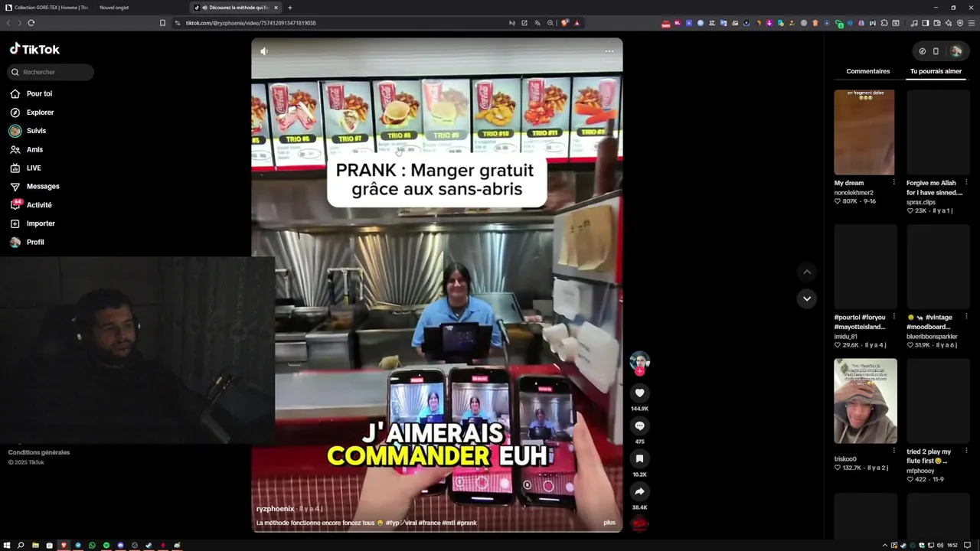The height and width of the screenshot is (551, 980).
Task: Open Pour toi in the sidebar
Action: click(x=31, y=93)
